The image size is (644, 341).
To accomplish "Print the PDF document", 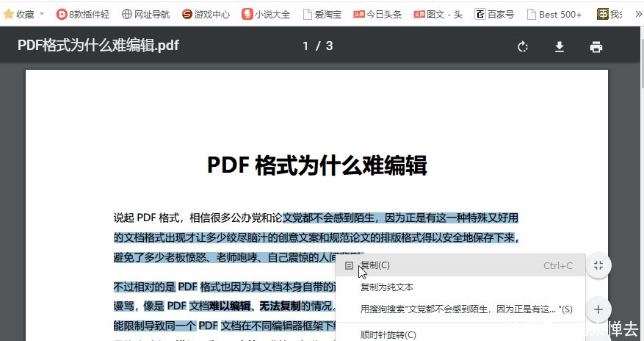I will click(x=596, y=47).
